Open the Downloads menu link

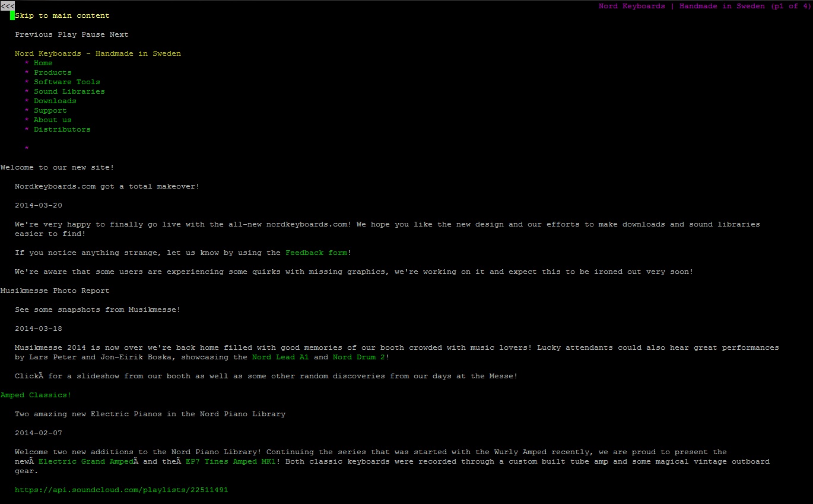[x=55, y=101]
